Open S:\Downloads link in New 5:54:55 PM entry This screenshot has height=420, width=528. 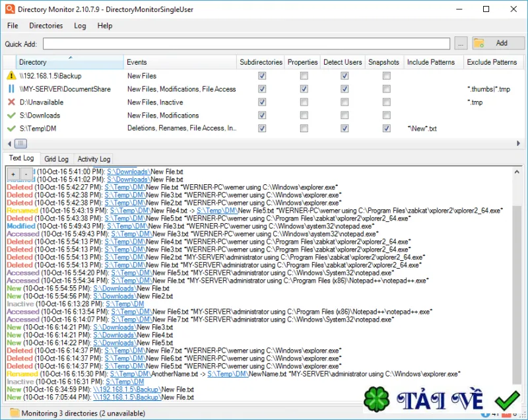point(114,289)
